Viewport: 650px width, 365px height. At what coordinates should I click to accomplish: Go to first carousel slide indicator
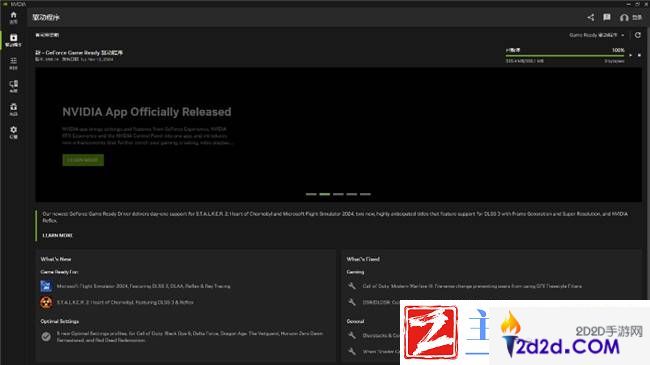point(311,194)
